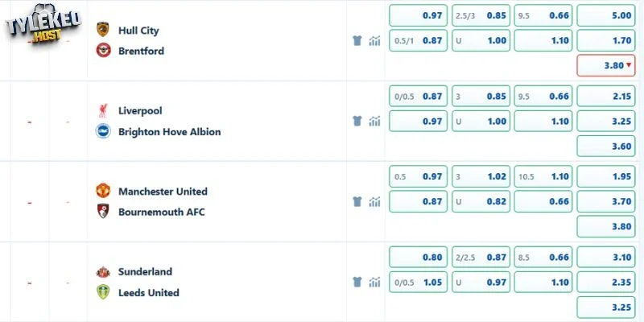Click the jersey icon for Sunderland match
The width and height of the screenshot is (644, 322).
pos(357,283)
